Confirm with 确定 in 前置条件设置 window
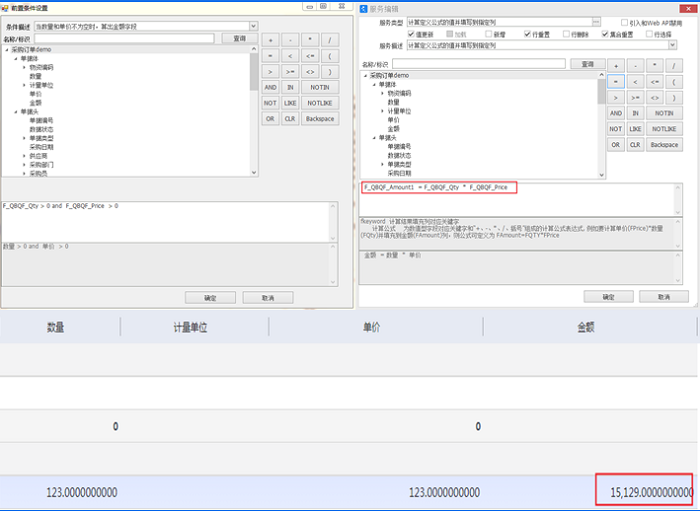700x511 pixels. (210, 298)
